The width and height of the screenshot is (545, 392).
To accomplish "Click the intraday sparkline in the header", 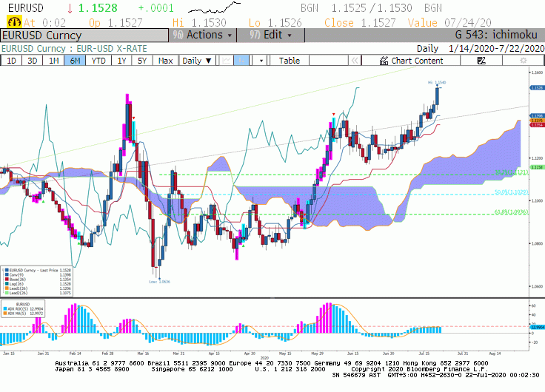I will 214,7.
